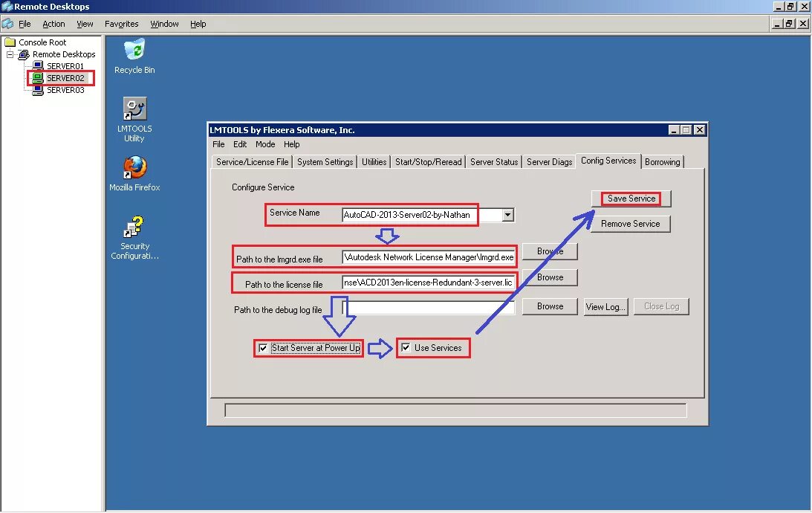Click the Remove Service button
812x513 pixels.
click(630, 224)
